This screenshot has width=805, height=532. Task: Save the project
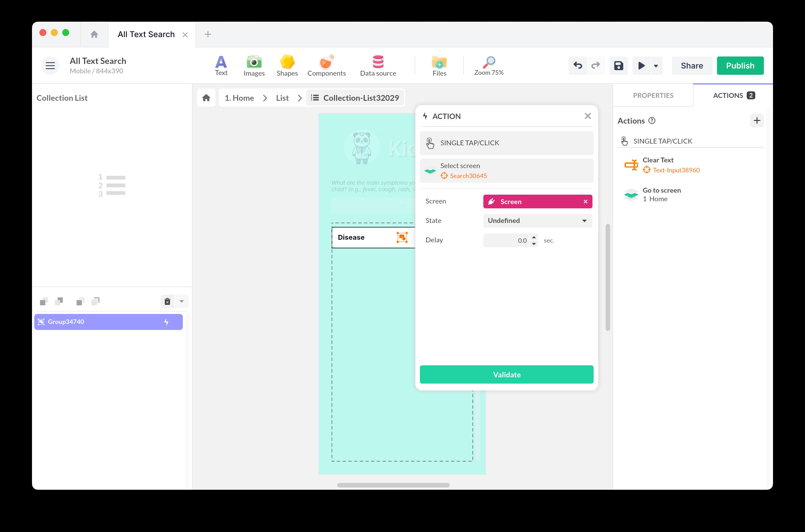pyautogui.click(x=618, y=65)
